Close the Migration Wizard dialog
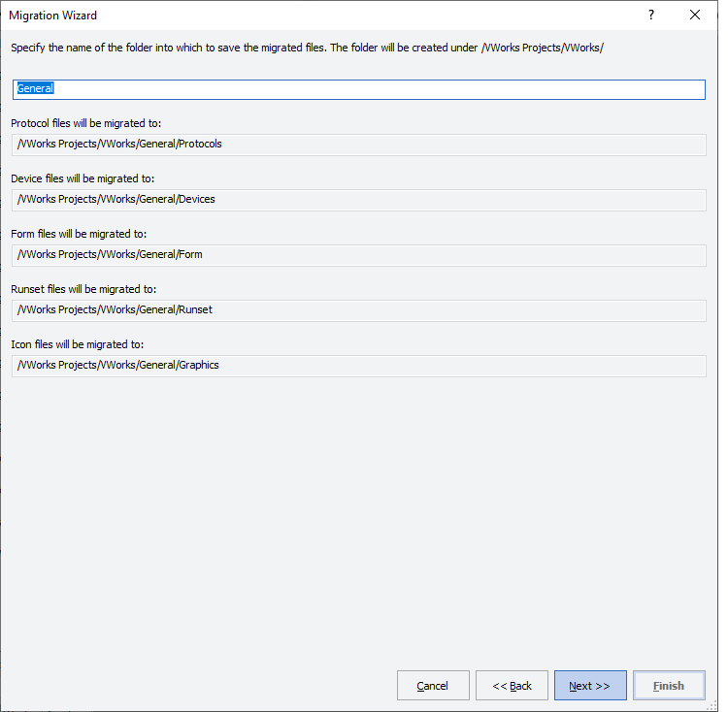The image size is (728, 712). (x=695, y=16)
